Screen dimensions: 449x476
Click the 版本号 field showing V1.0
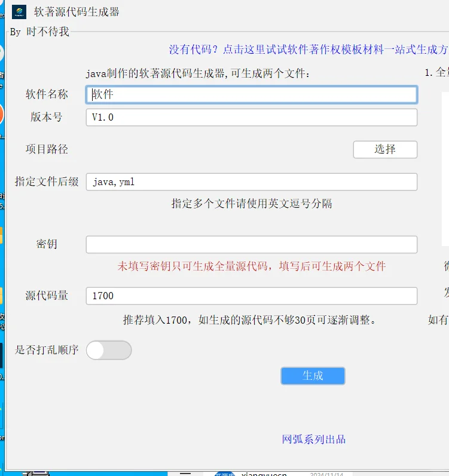click(x=252, y=118)
